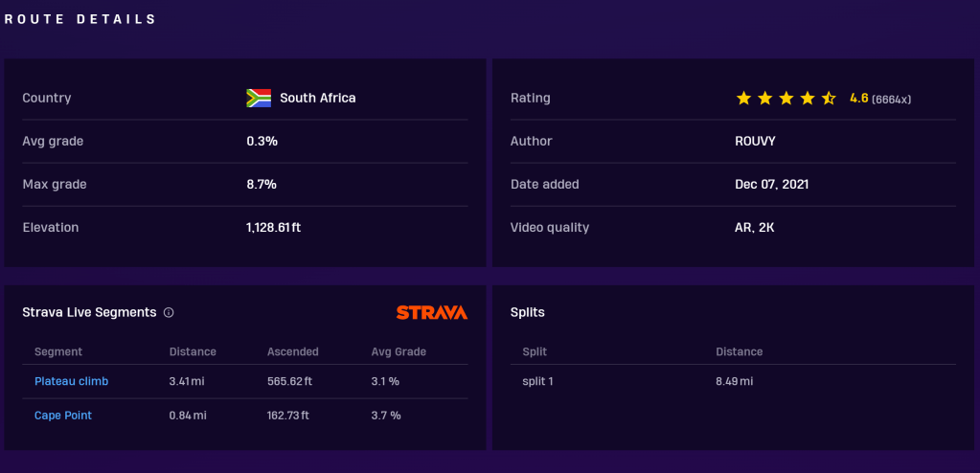The image size is (980, 473).
Task: Click the Ascended column header
Action: (x=292, y=351)
